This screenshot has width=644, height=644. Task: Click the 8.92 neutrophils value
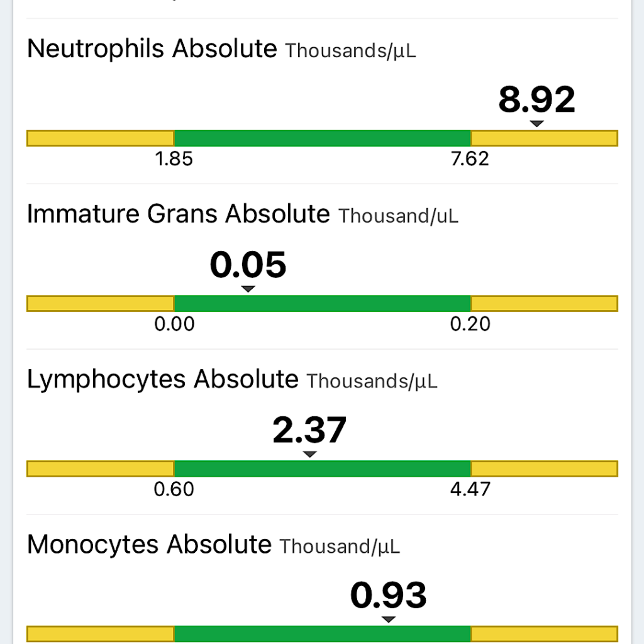pyautogui.click(x=536, y=99)
